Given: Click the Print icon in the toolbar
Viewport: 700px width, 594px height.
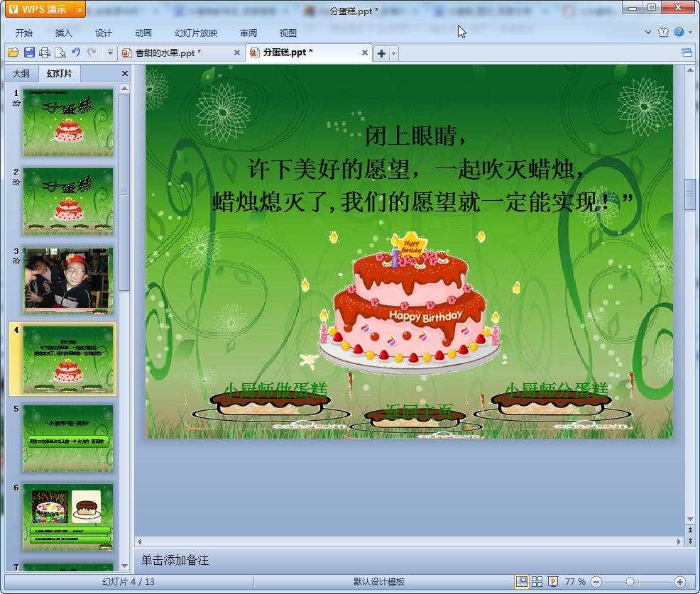Looking at the screenshot, I should [44, 53].
